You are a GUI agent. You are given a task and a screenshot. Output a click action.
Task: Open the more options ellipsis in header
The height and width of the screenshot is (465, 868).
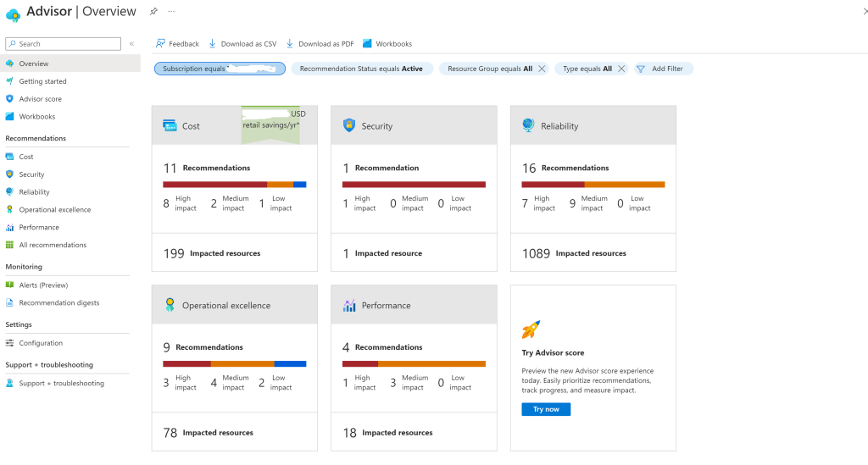pos(171,11)
